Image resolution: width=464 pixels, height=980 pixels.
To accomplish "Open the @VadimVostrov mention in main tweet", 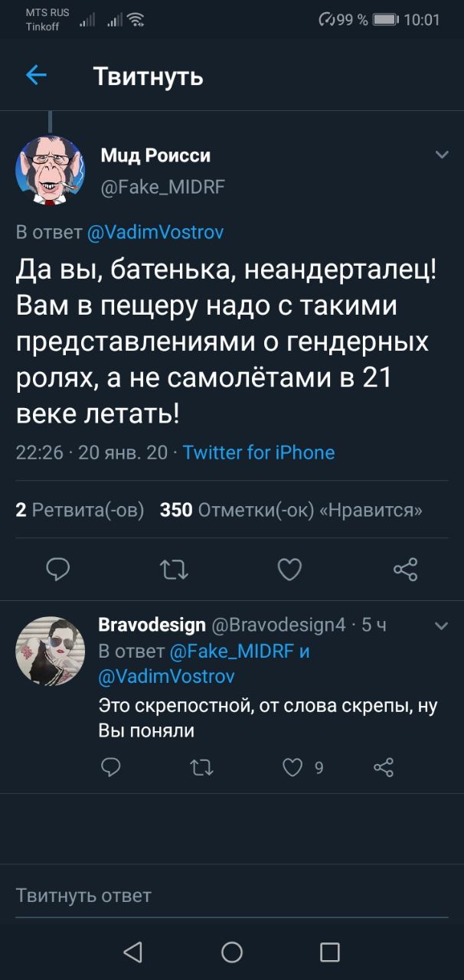I will click(155, 232).
